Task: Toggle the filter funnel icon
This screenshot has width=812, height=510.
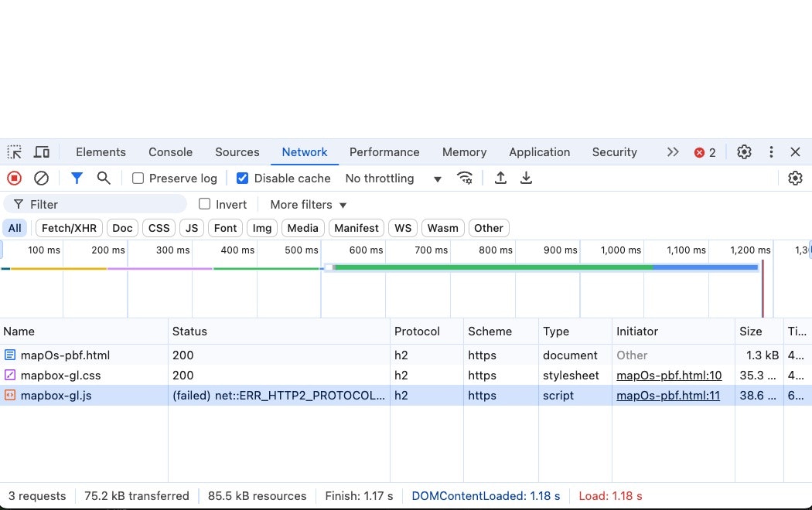Action: tap(77, 178)
